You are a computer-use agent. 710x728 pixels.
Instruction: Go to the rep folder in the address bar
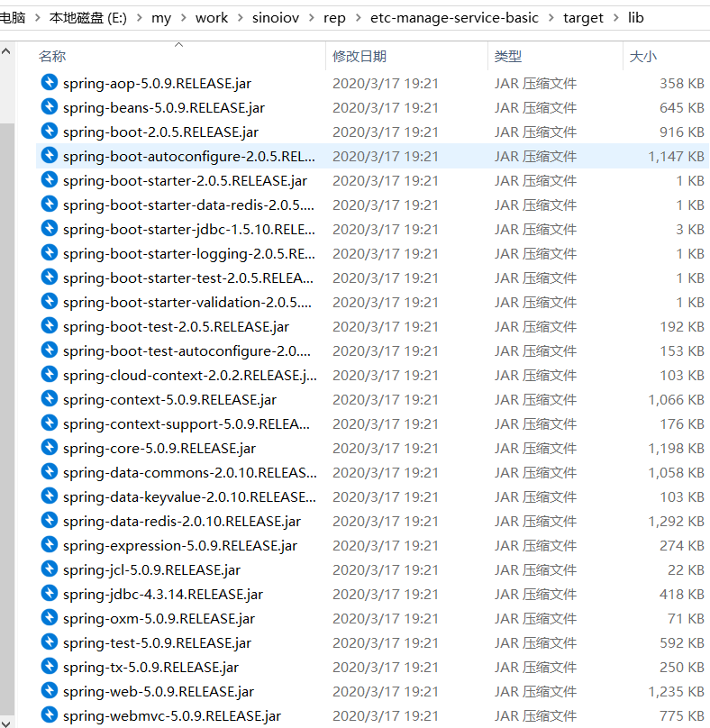[x=335, y=18]
